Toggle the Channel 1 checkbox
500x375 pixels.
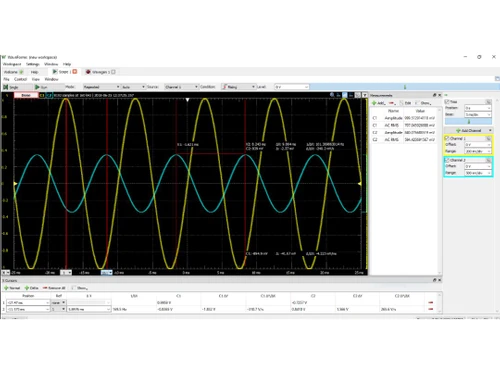447,138
